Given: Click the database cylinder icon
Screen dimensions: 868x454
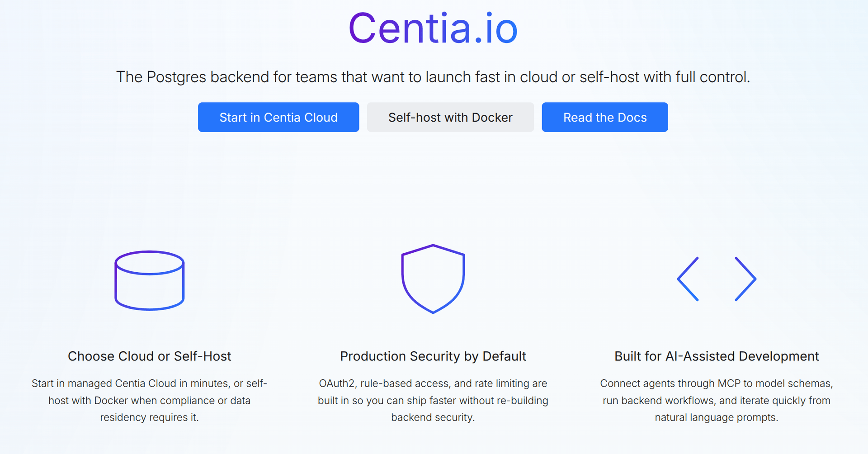Looking at the screenshot, I should [x=150, y=280].
